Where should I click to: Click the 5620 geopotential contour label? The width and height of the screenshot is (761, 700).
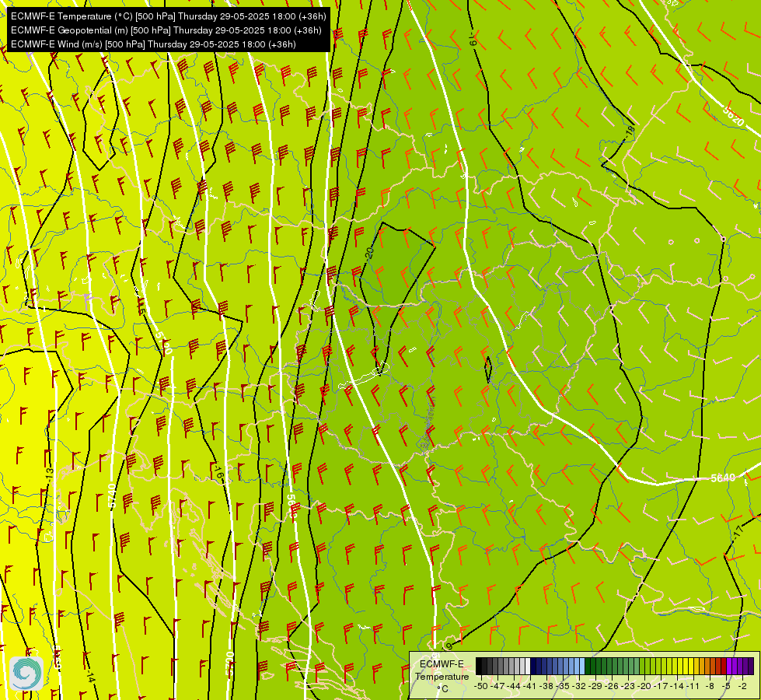(x=733, y=116)
